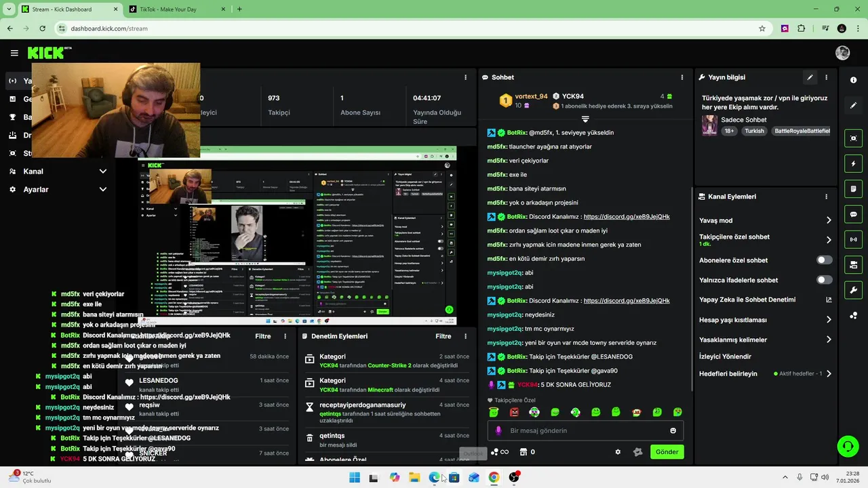The height and width of the screenshot is (488, 868).
Task: Open Chrome tab search dropdown arrow
Action: tap(9, 9)
